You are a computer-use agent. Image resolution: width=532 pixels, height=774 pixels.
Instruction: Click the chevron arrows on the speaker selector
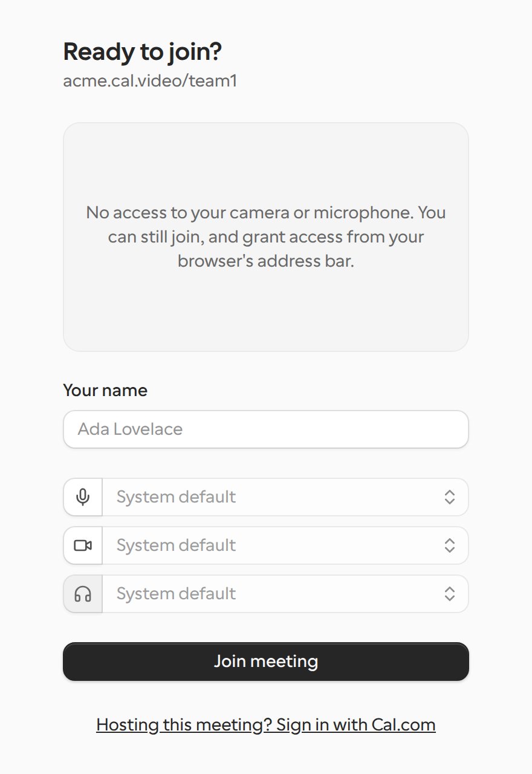point(449,594)
